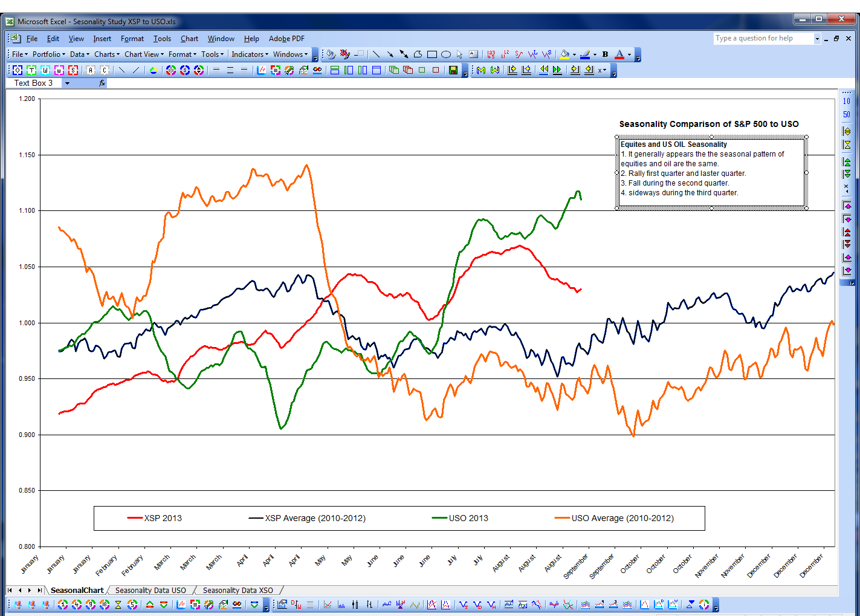Click the fill color paint bucket

point(564,54)
